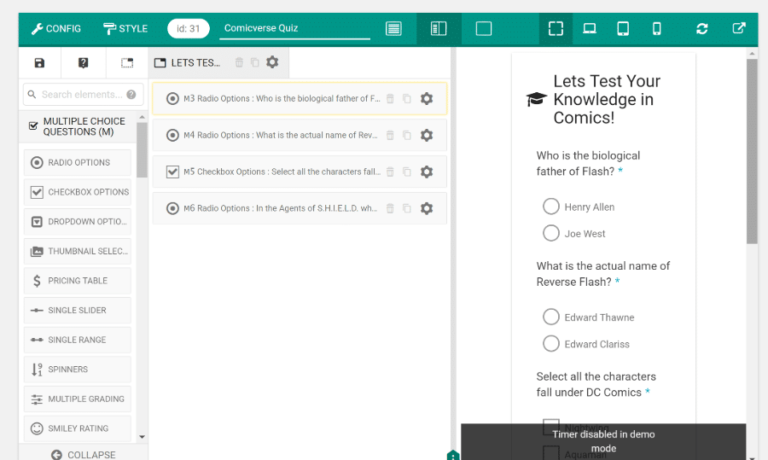Duplicate the M6 Radio Options element
768x460 pixels.
tap(407, 208)
